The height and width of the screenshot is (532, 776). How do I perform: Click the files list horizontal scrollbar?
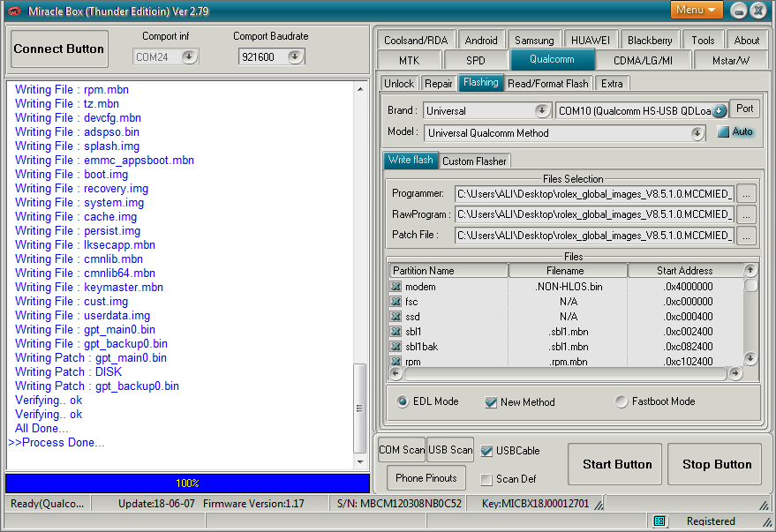(x=566, y=374)
